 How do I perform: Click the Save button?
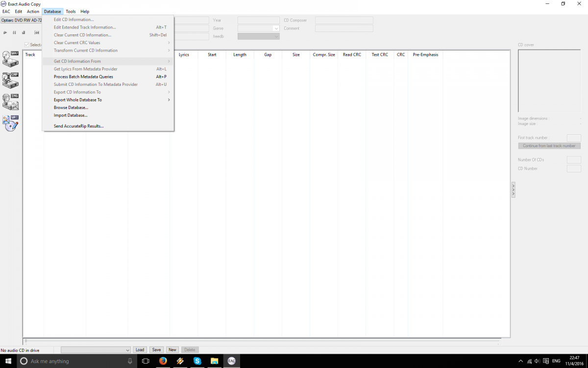pyautogui.click(x=156, y=350)
